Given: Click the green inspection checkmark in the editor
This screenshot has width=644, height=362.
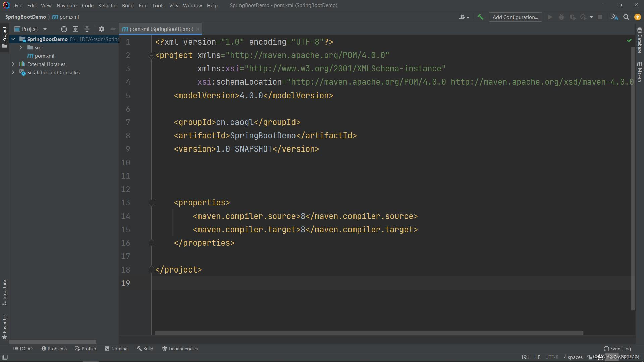Looking at the screenshot, I should (629, 41).
